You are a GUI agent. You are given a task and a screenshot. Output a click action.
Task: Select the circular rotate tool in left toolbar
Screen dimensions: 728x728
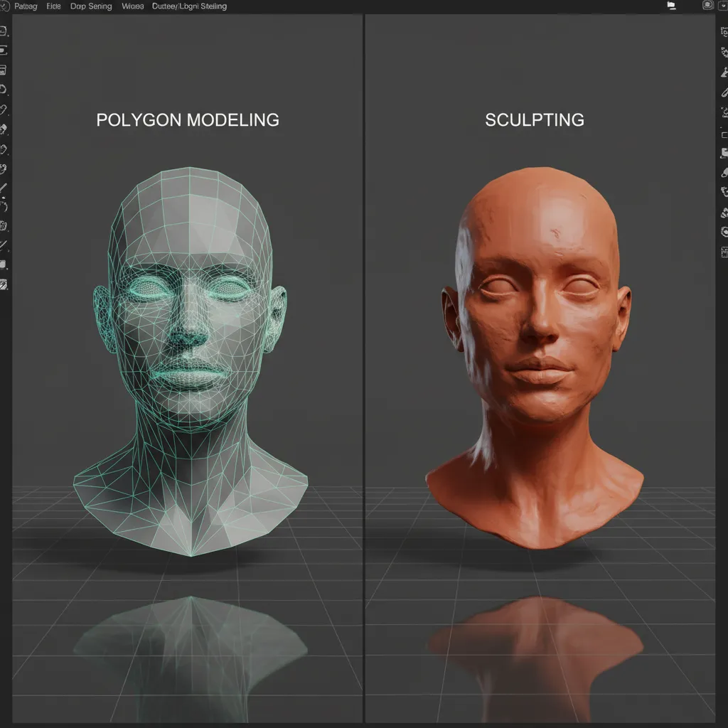pos(4,90)
